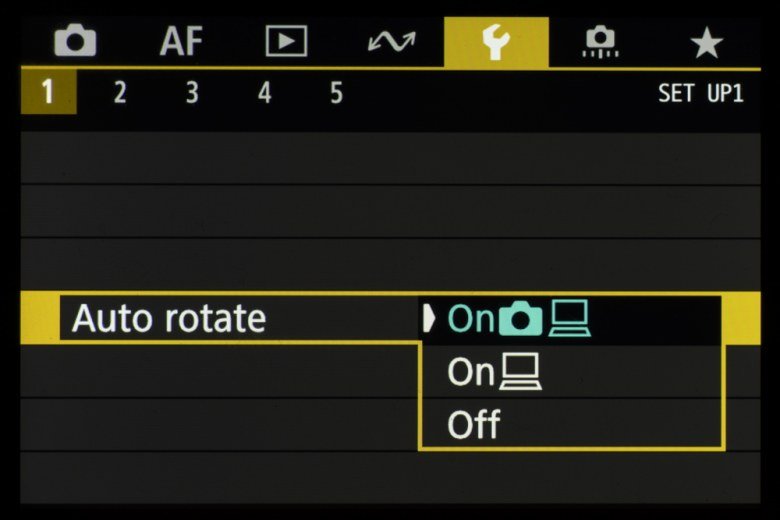780x520 pixels.
Task: Open the wireless communication settings tab
Action: coord(391,42)
